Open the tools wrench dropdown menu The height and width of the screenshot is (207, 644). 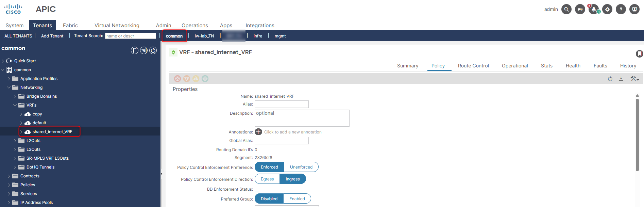click(x=634, y=79)
